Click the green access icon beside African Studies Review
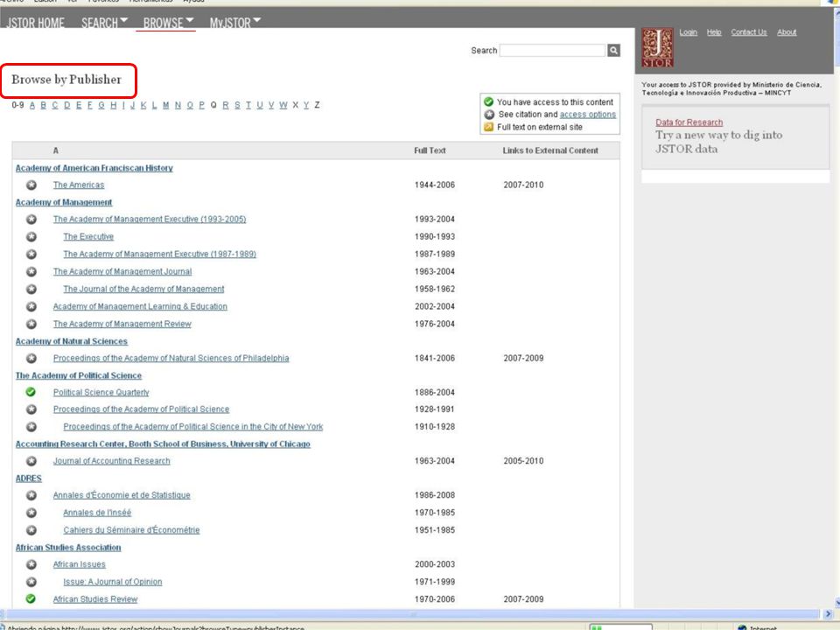Screen dimensions: 840x630 31,598
